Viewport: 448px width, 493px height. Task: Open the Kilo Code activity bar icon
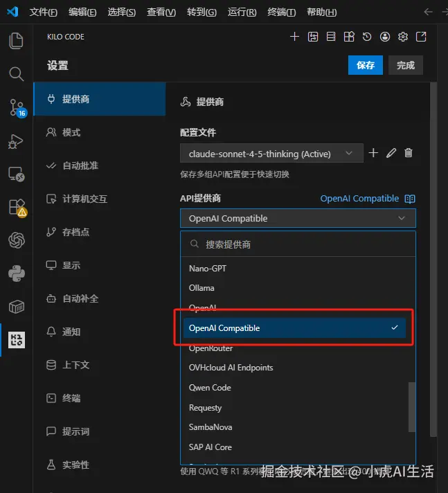pyautogui.click(x=17, y=340)
